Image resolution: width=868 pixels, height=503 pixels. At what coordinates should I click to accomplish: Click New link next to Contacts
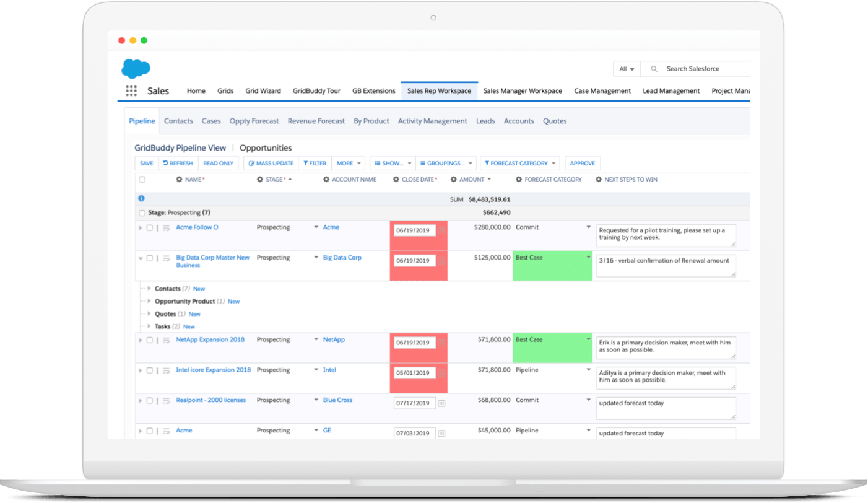coord(199,289)
